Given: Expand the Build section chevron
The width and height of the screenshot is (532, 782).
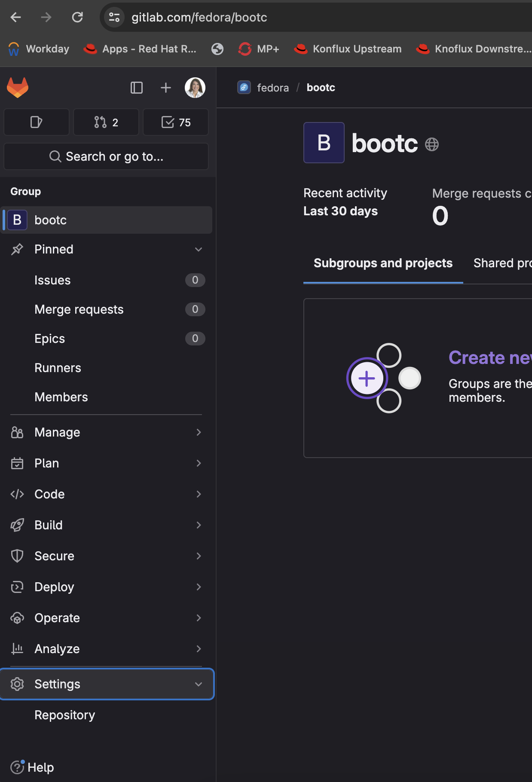Looking at the screenshot, I should [199, 525].
